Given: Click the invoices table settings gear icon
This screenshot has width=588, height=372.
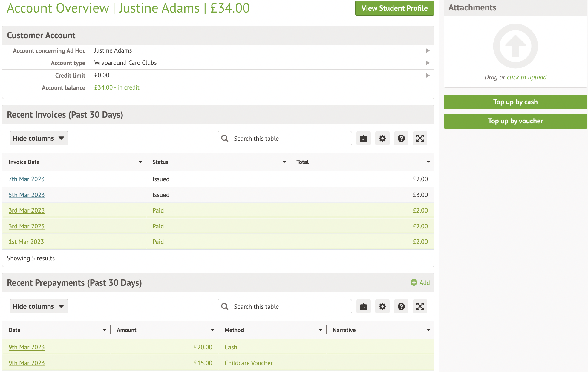Looking at the screenshot, I should click(x=382, y=139).
